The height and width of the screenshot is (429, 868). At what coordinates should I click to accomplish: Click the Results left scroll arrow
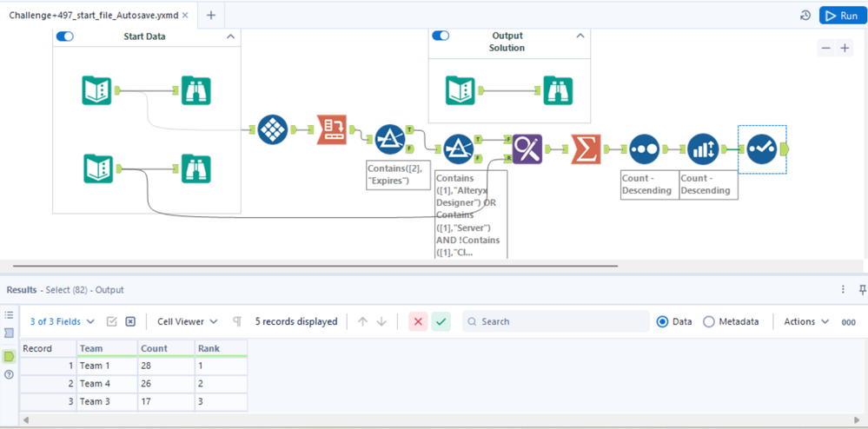25,420
